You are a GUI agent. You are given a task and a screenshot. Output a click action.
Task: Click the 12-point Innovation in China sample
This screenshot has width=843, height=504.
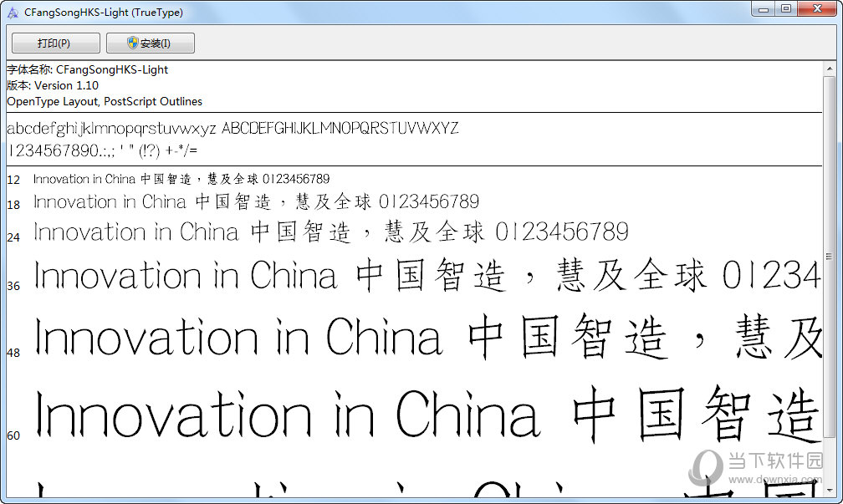[x=181, y=179]
